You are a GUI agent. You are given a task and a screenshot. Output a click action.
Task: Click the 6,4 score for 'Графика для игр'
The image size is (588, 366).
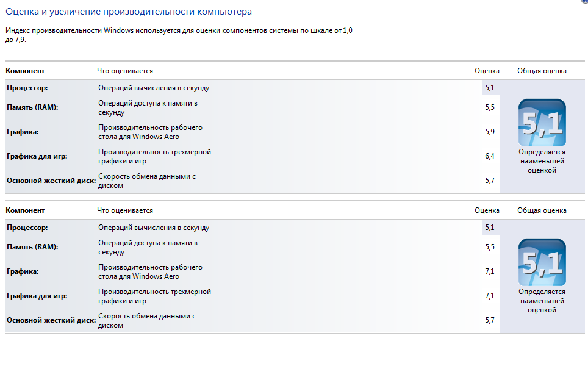tap(489, 156)
